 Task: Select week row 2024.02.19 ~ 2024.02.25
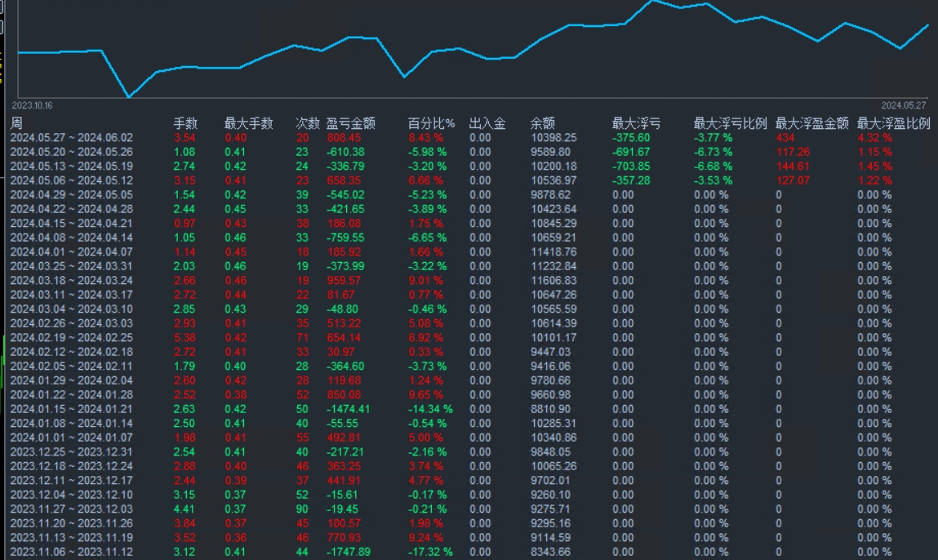[x=469, y=337]
